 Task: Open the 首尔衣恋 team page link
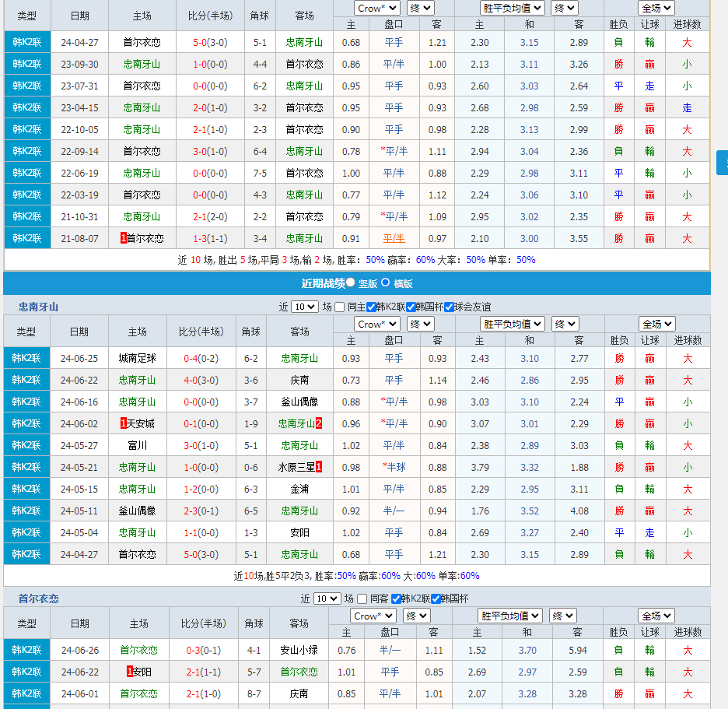pyautogui.click(x=37, y=598)
